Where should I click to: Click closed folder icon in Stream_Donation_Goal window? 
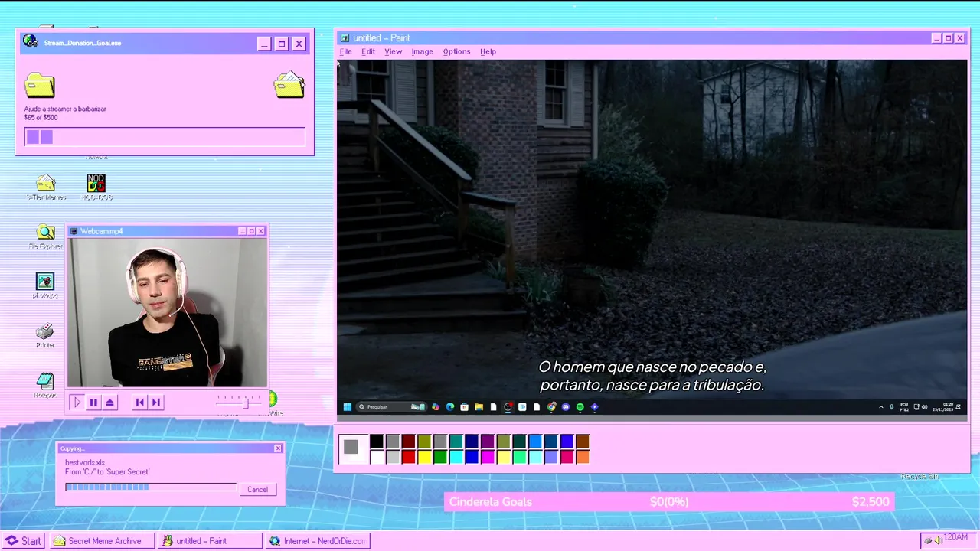(x=39, y=85)
